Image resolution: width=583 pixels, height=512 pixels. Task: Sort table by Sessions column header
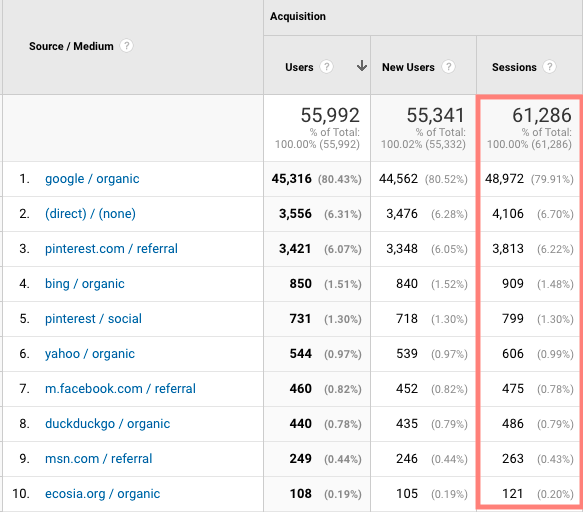click(514, 67)
